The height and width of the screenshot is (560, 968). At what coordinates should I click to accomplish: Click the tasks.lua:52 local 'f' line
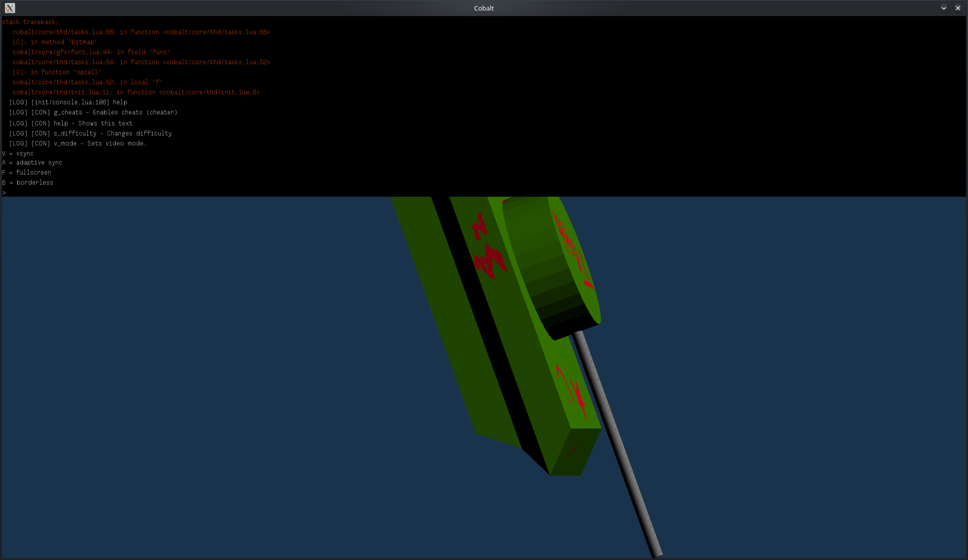coord(87,82)
